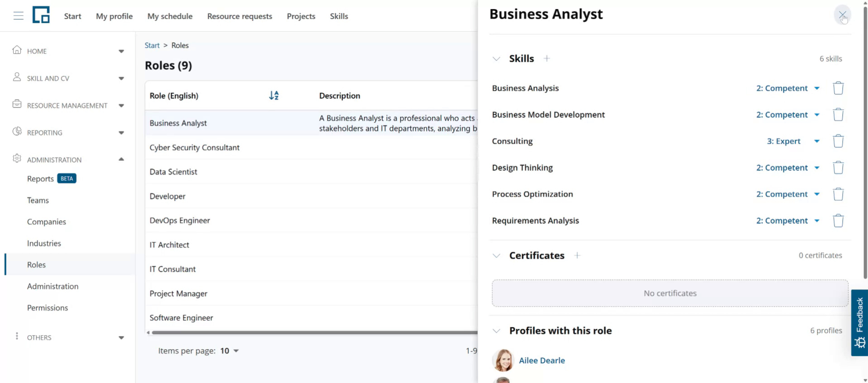Open the hamburger menu icon
The height and width of the screenshot is (383, 868).
[19, 16]
